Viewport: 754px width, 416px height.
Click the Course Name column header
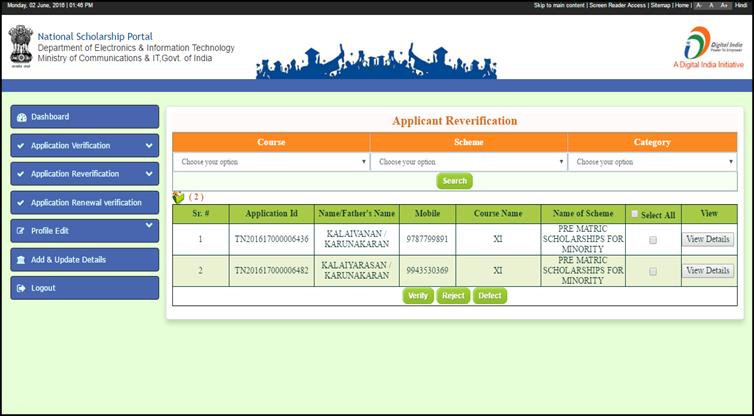coord(498,214)
